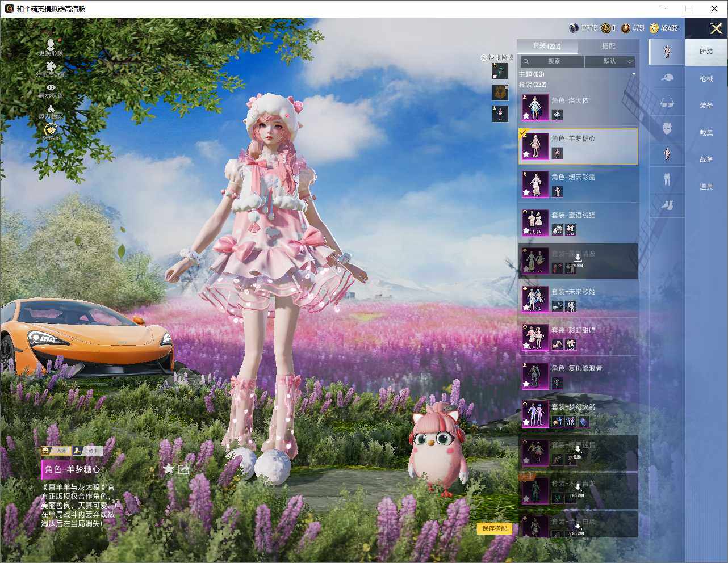
Task: Click the sub-item icon under 角色-烟云彩露
Action: [x=557, y=191]
